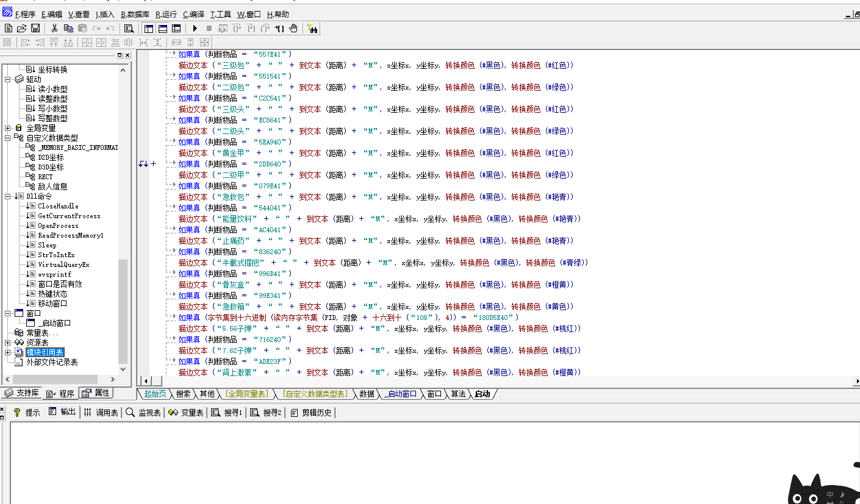Paste using the clipboard Paste icon
This screenshot has height=504, width=860.
(x=83, y=27)
